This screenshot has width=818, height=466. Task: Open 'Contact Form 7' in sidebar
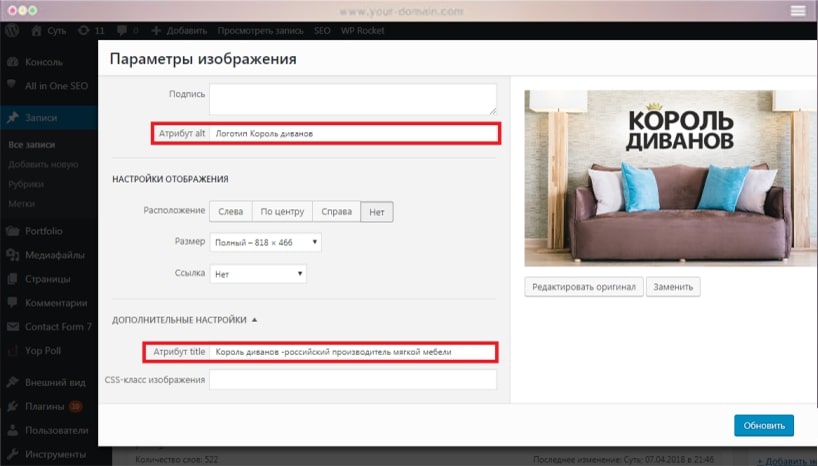[58, 327]
